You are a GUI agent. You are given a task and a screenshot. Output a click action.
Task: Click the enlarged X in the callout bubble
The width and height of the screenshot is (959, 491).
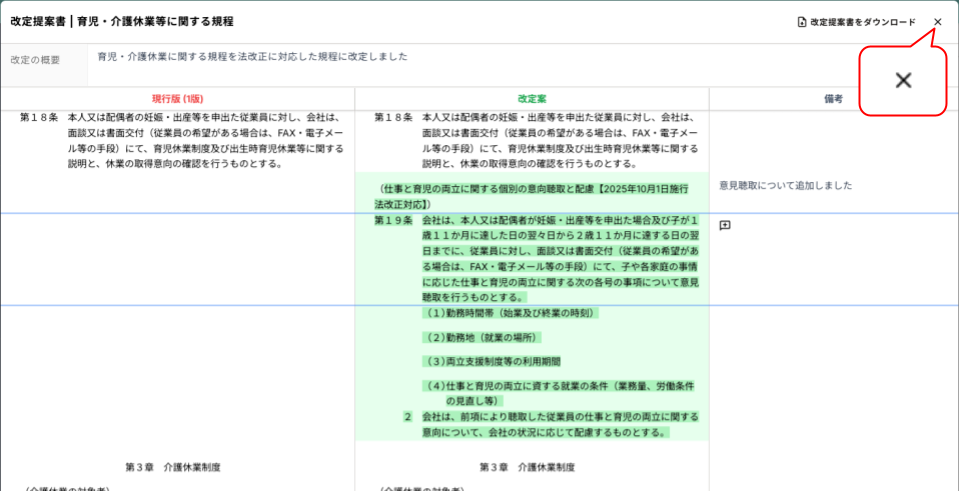903,81
